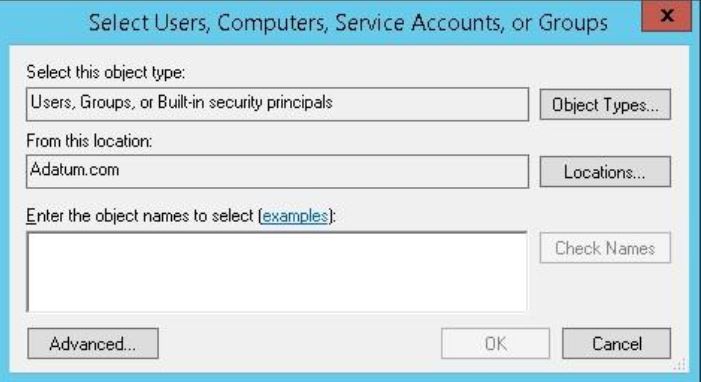
Task: Confirm selection with the OK button
Action: pyautogui.click(x=495, y=344)
